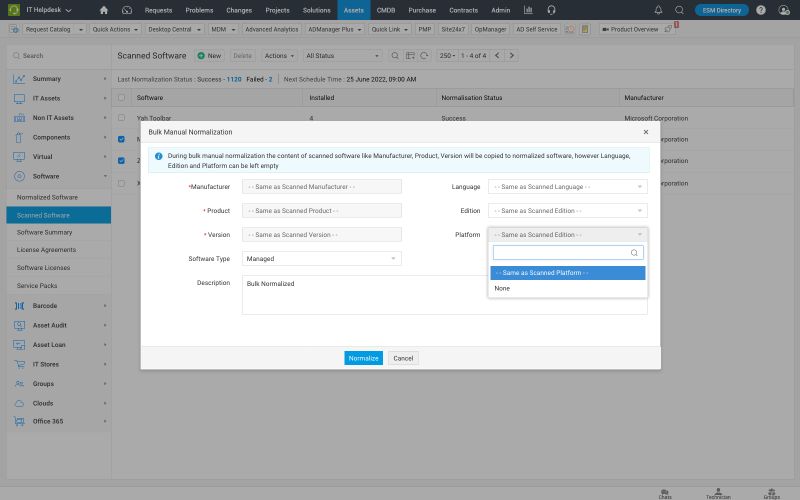Open the Software Type dropdown

click(321, 259)
